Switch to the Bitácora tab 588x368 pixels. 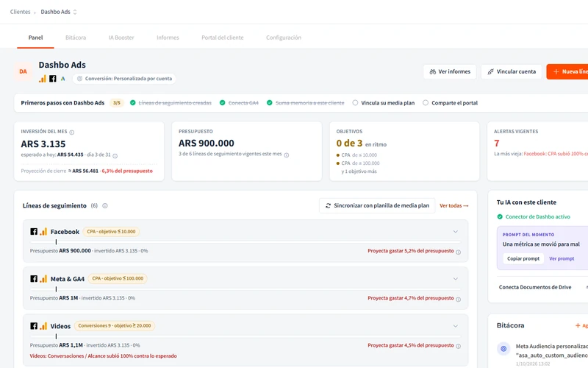click(76, 38)
